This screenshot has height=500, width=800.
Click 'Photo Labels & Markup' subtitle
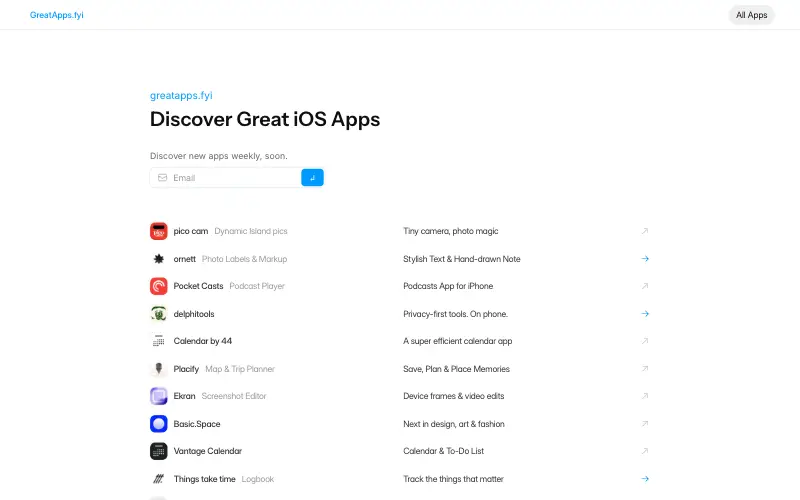coord(244,259)
